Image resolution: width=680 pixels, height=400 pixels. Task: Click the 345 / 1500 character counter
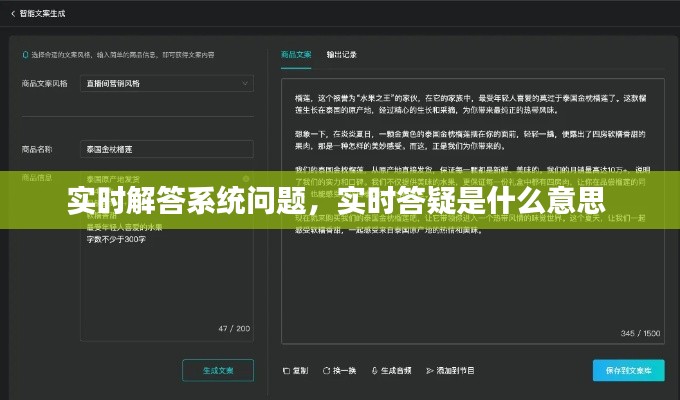(x=641, y=332)
